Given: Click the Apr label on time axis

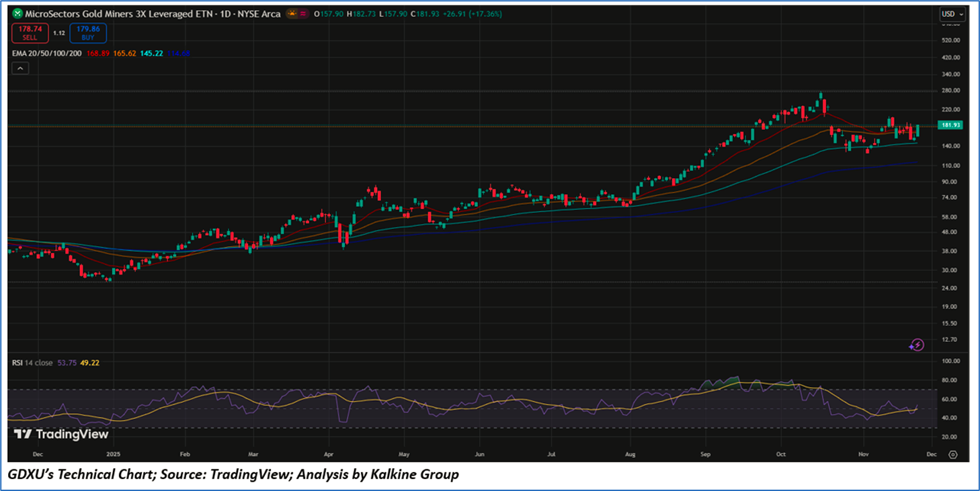Looking at the screenshot, I should coord(329,455).
